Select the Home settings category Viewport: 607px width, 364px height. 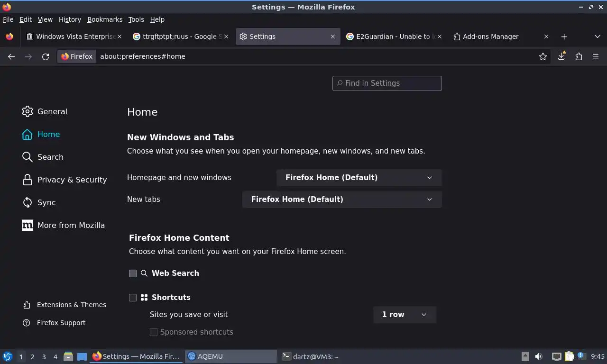[41, 134]
